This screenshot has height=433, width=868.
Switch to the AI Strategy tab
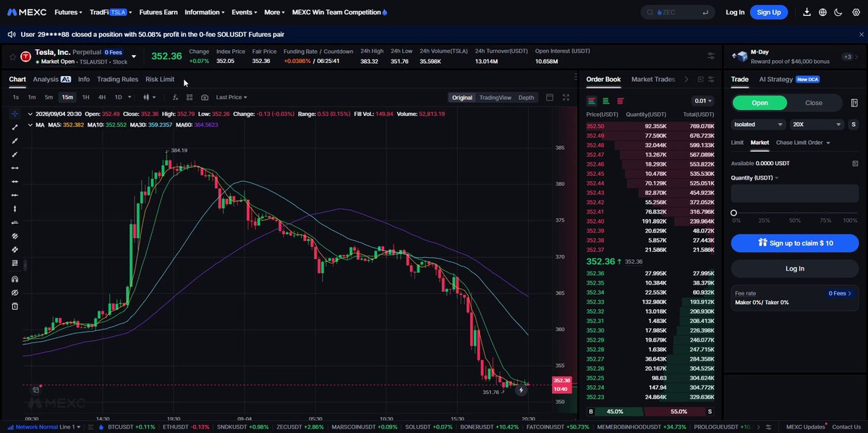click(x=775, y=79)
